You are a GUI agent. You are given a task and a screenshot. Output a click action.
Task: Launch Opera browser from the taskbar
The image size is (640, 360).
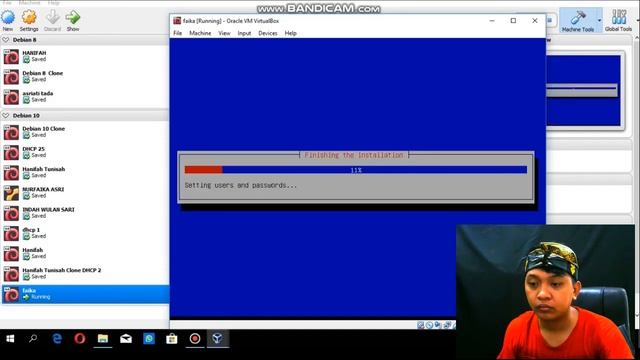80,338
